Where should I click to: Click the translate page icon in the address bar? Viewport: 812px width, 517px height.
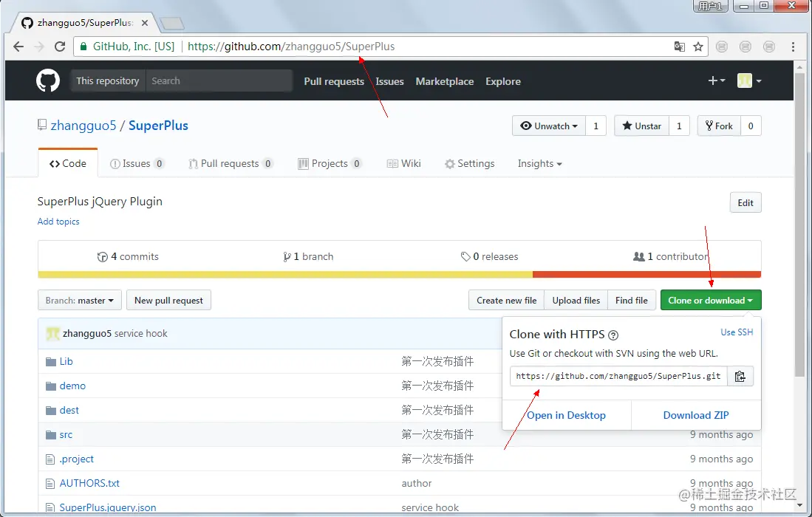click(680, 47)
